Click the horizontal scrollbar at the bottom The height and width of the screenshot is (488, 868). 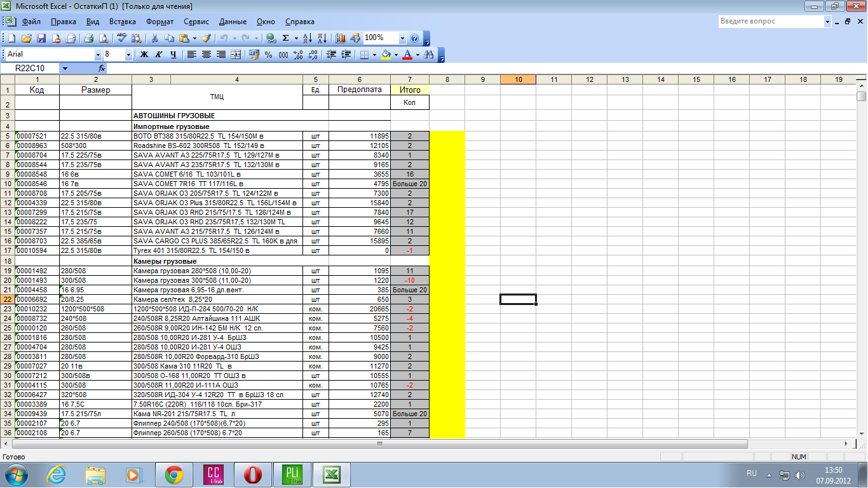click(380, 444)
